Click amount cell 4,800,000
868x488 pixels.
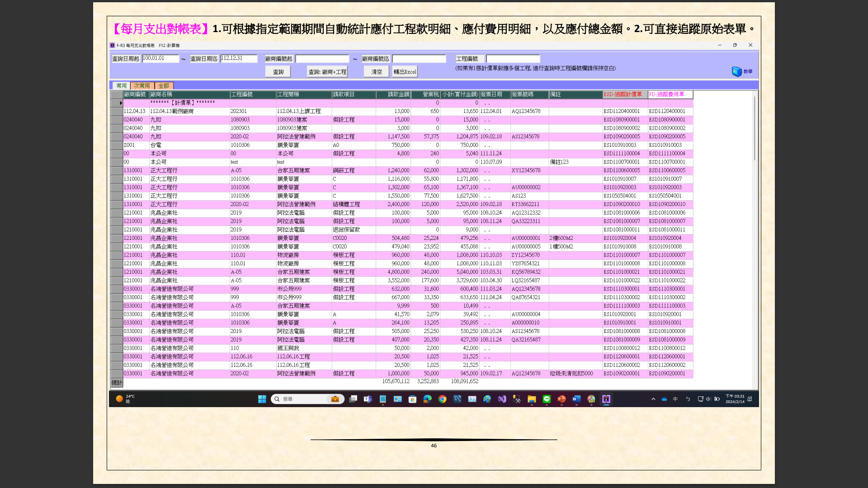pos(398,272)
